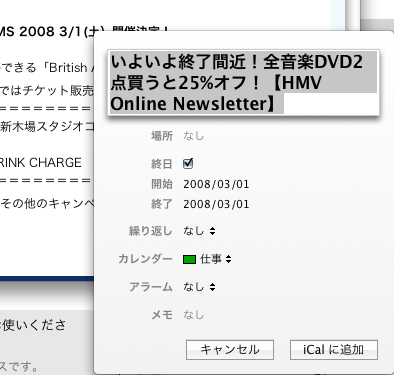Click '新木場スタジオコ' text in the mail window
The height and width of the screenshot is (375, 394).
click(x=47, y=127)
